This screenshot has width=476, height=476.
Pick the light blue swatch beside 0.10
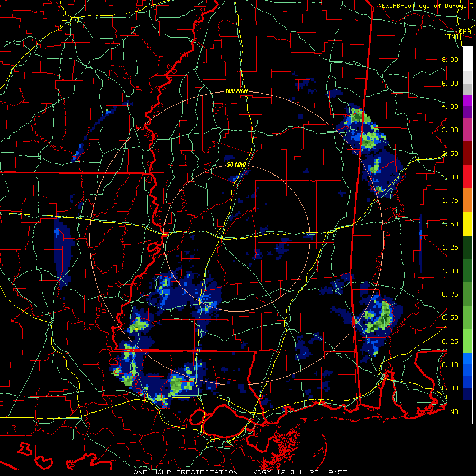pyautogui.click(x=467, y=359)
